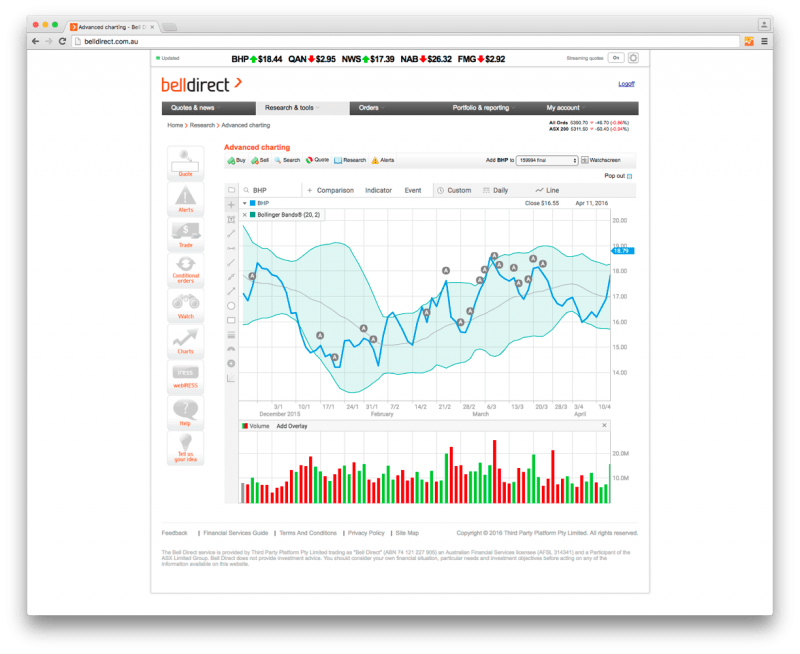Open Financial Services Guide link
Image resolution: width=800 pixels, height=654 pixels.
click(236, 533)
